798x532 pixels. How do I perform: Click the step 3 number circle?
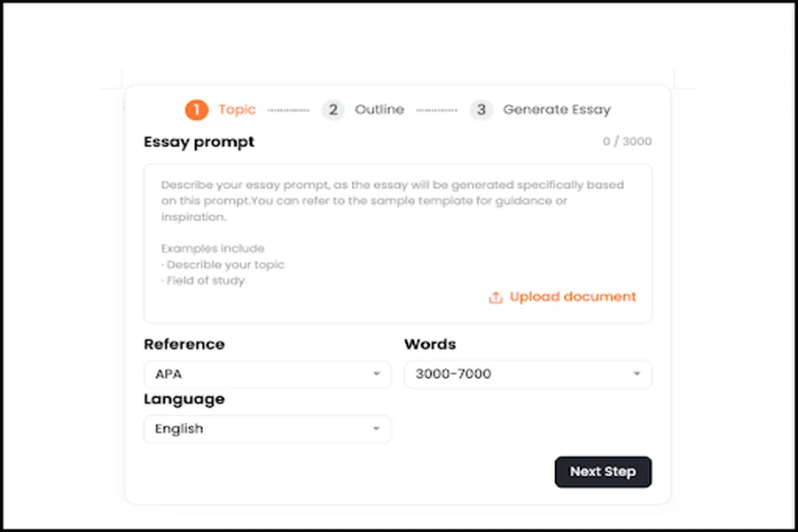[x=481, y=110]
